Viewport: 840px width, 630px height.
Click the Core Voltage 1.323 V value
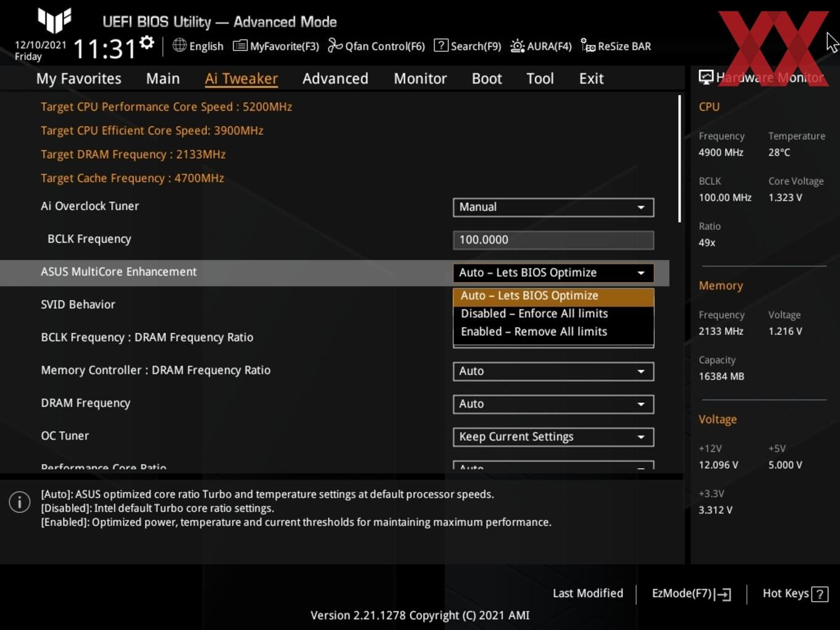pyautogui.click(x=785, y=198)
